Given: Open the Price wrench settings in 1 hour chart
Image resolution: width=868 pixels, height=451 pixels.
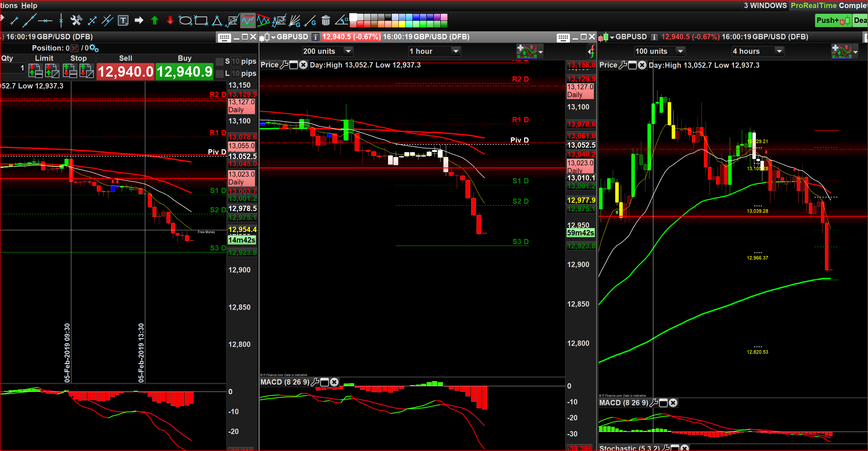Looking at the screenshot, I should [284, 65].
